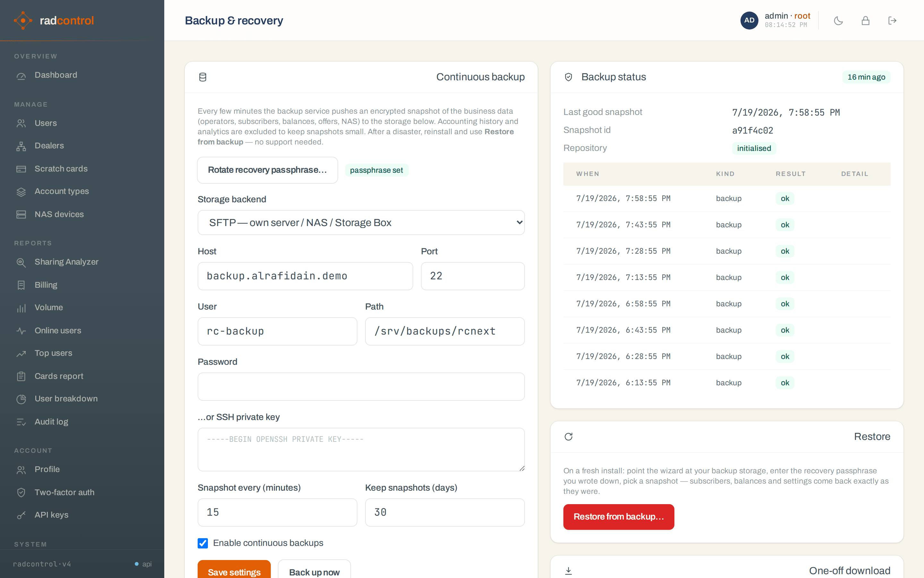Screen dimensions: 924x578
Task: Open Billing report
Action: 82,285
